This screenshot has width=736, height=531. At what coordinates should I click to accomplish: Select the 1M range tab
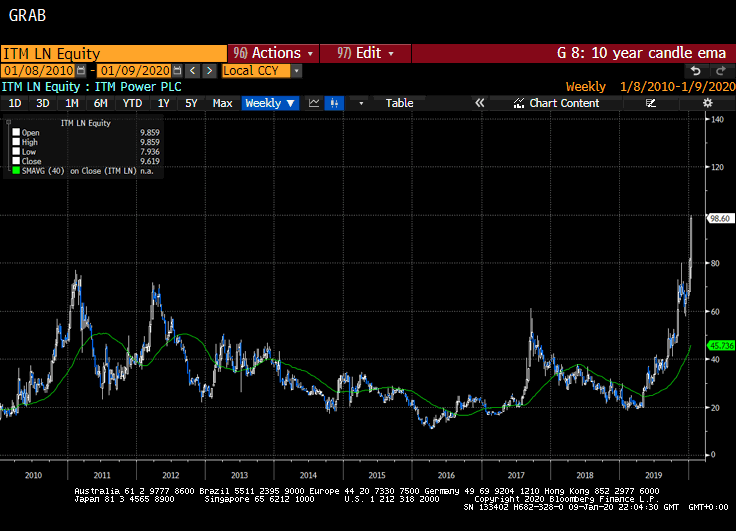(x=71, y=103)
